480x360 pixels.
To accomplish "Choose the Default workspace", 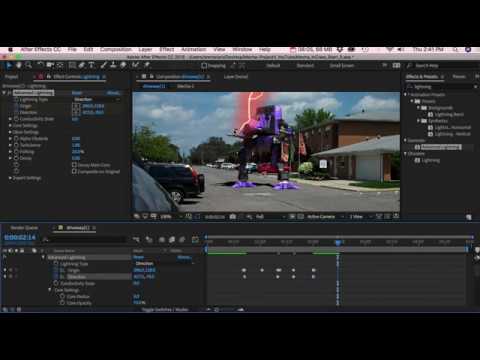I will (273, 66).
